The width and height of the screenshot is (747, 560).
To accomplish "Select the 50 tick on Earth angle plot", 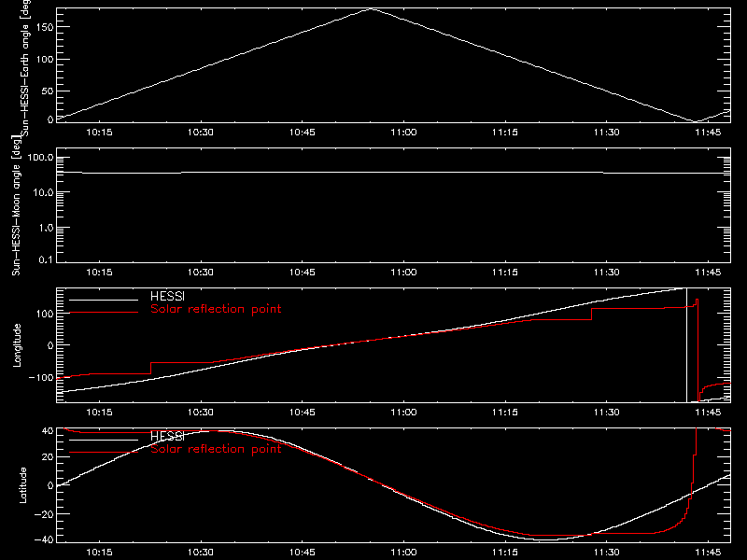I will (x=47, y=91).
